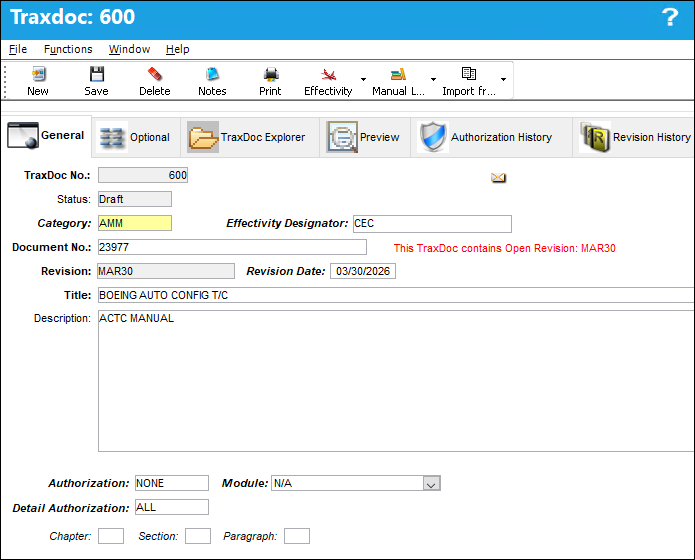Image resolution: width=695 pixels, height=560 pixels.
Task: Click the Effectivity Designator field CEC
Action: (432, 224)
